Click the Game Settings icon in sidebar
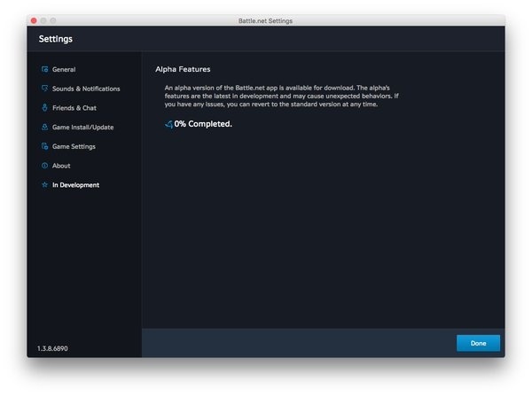Image resolution: width=532 pixels, height=396 pixels. click(x=44, y=146)
